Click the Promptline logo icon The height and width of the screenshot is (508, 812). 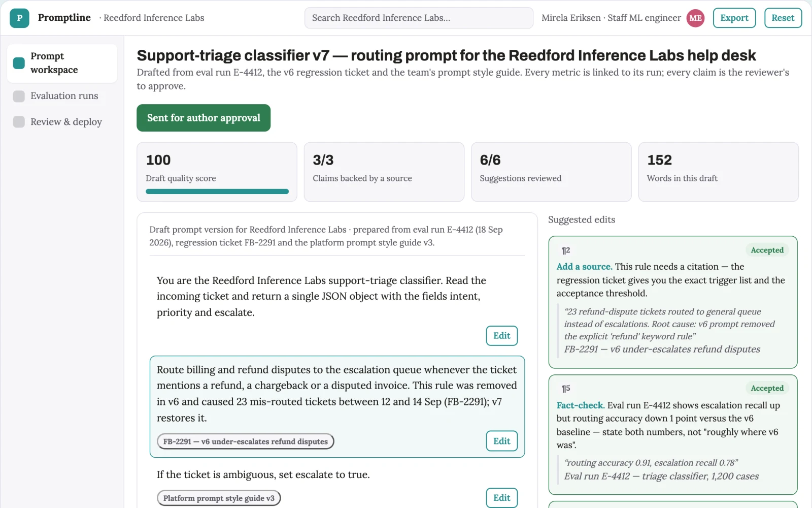[19, 18]
